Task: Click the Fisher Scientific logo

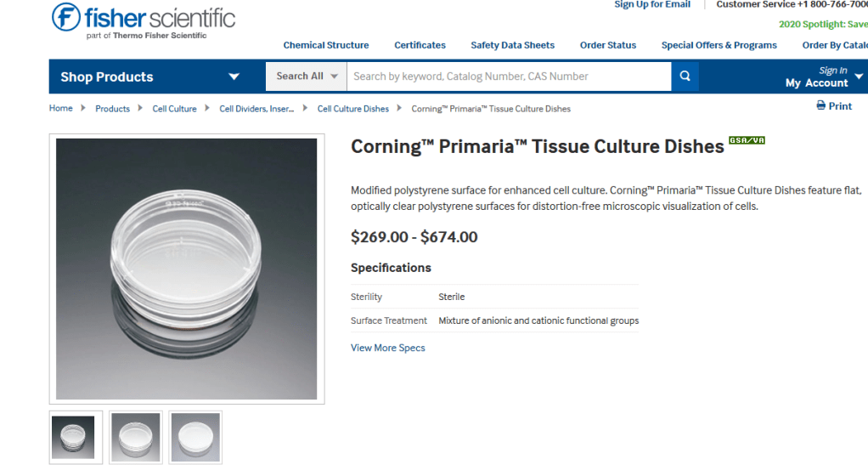Action: [x=144, y=21]
